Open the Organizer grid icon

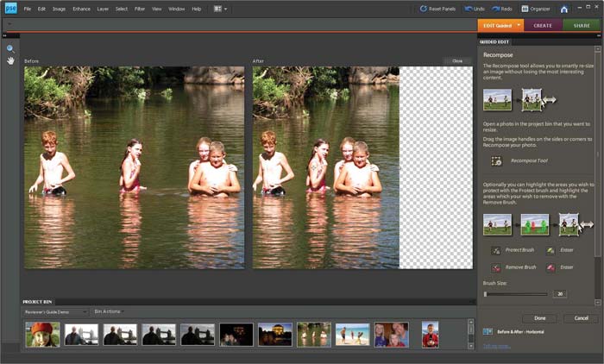click(x=525, y=9)
